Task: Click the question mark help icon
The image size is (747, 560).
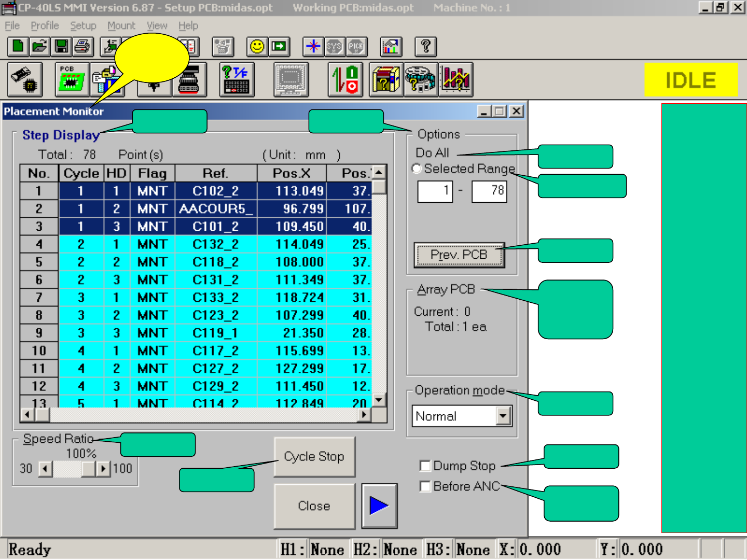Action: pyautogui.click(x=425, y=47)
